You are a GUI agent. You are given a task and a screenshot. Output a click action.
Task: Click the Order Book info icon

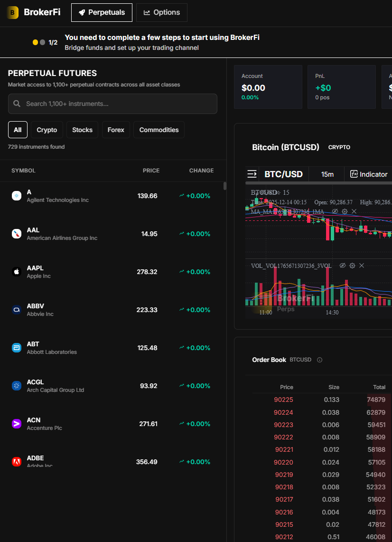[319, 360]
